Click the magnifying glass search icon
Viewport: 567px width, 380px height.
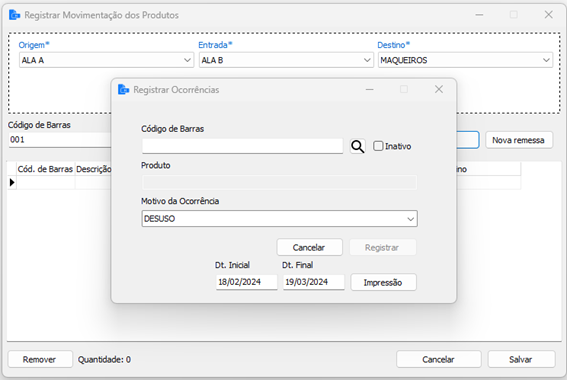tap(358, 146)
